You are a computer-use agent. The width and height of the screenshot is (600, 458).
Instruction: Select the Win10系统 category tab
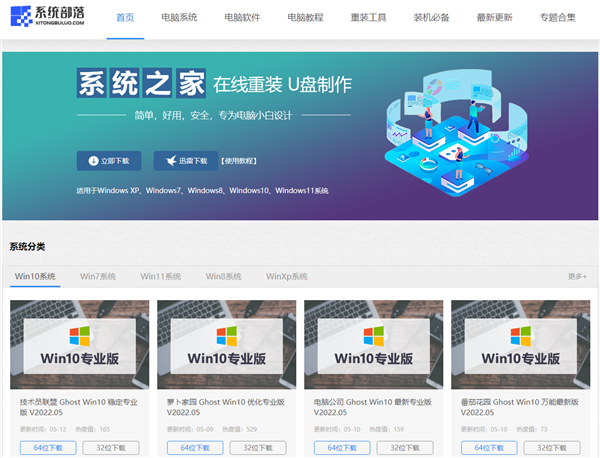pyautogui.click(x=35, y=276)
